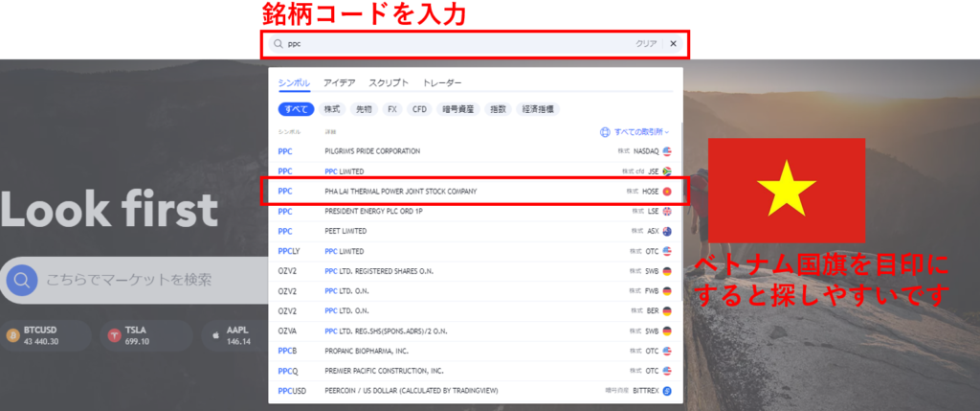Open PPCQ Premier Pacific Construction result

(x=475, y=371)
